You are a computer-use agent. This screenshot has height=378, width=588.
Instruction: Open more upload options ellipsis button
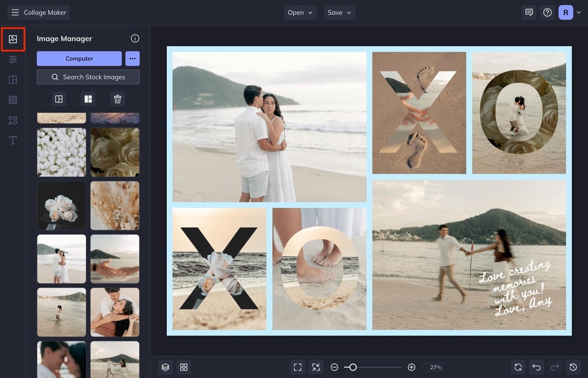133,59
